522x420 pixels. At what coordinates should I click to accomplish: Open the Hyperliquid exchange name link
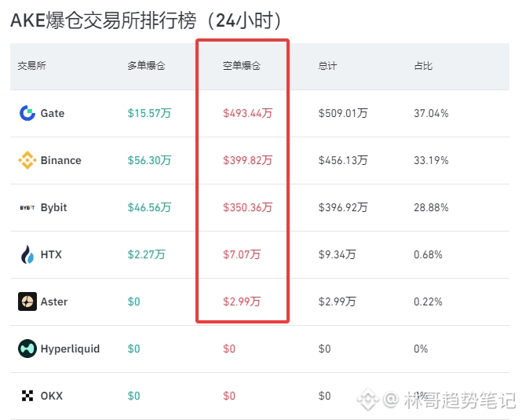tap(70, 349)
